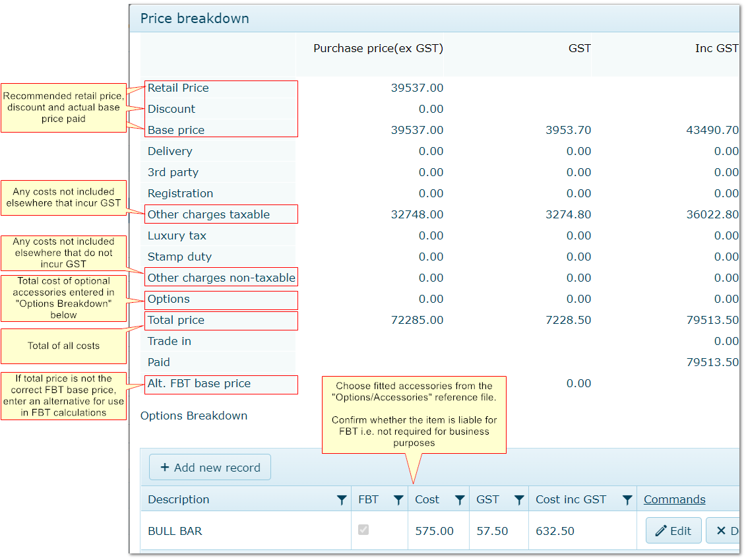Open filter icon on Cost column
This screenshot has height=560, width=746.
[460, 500]
